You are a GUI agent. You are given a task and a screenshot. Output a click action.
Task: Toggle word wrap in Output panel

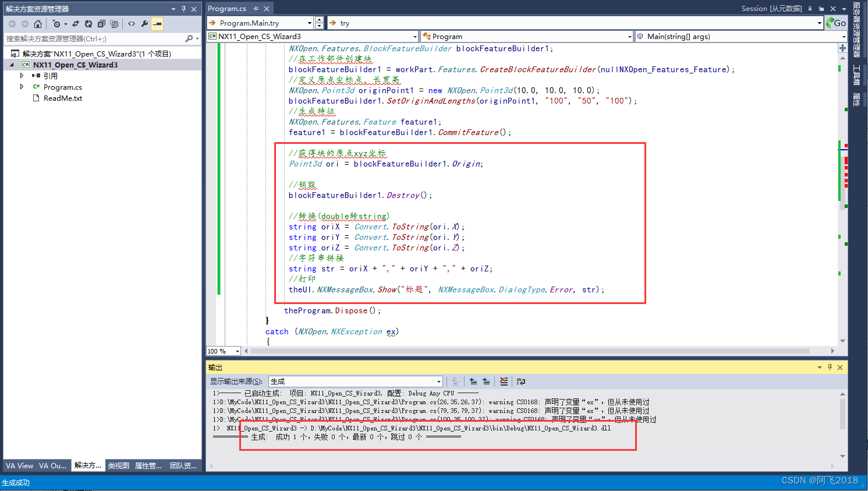521,382
